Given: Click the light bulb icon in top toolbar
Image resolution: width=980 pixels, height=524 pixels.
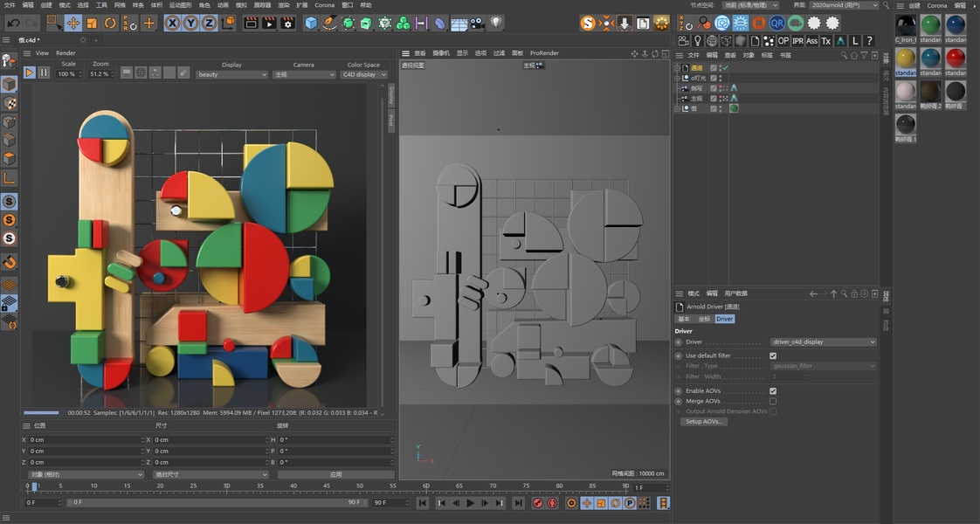Looking at the screenshot, I should 496,24.
